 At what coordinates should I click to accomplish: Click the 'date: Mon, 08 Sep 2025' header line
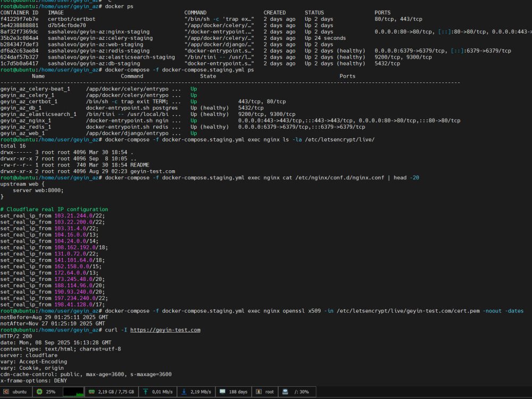click(56, 343)
